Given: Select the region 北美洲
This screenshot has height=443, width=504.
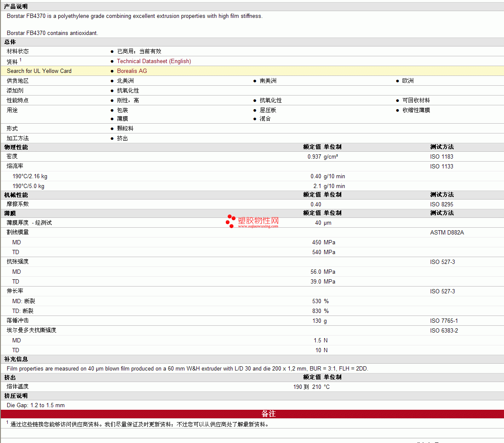Looking at the screenshot, I should 125,81.
